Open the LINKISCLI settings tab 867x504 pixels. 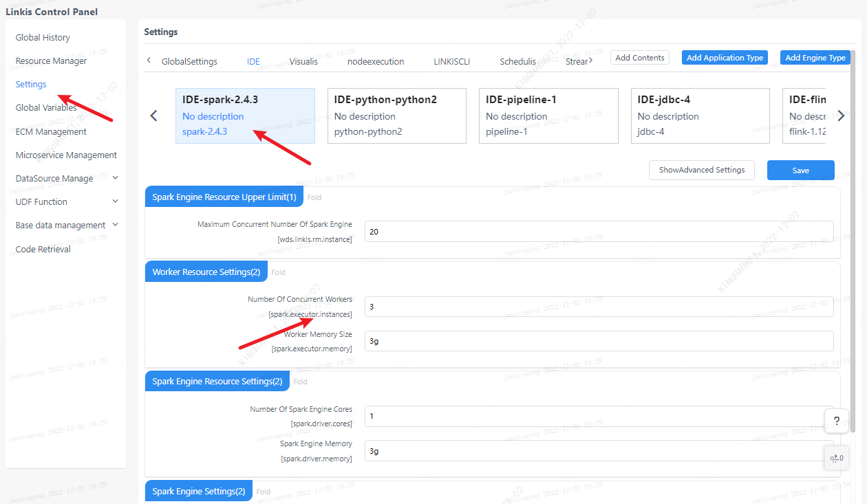pos(451,61)
